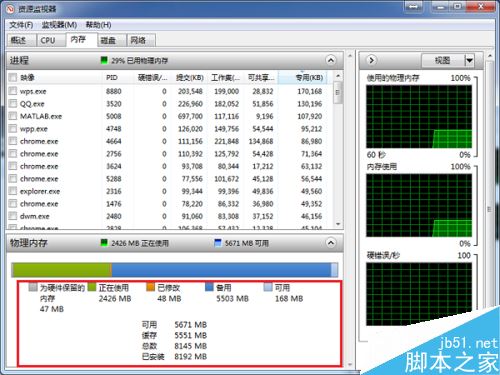Check the select-all 映像 header checkbox

13,78
